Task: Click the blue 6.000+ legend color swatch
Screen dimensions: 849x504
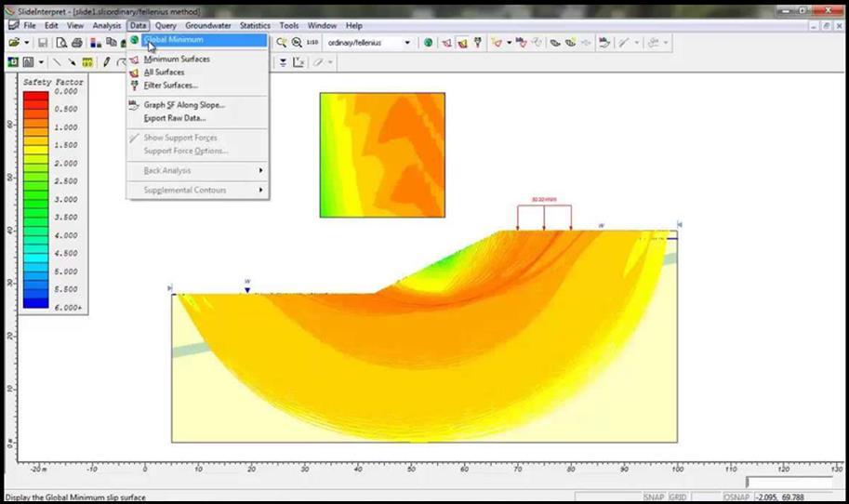Action: click(x=35, y=303)
